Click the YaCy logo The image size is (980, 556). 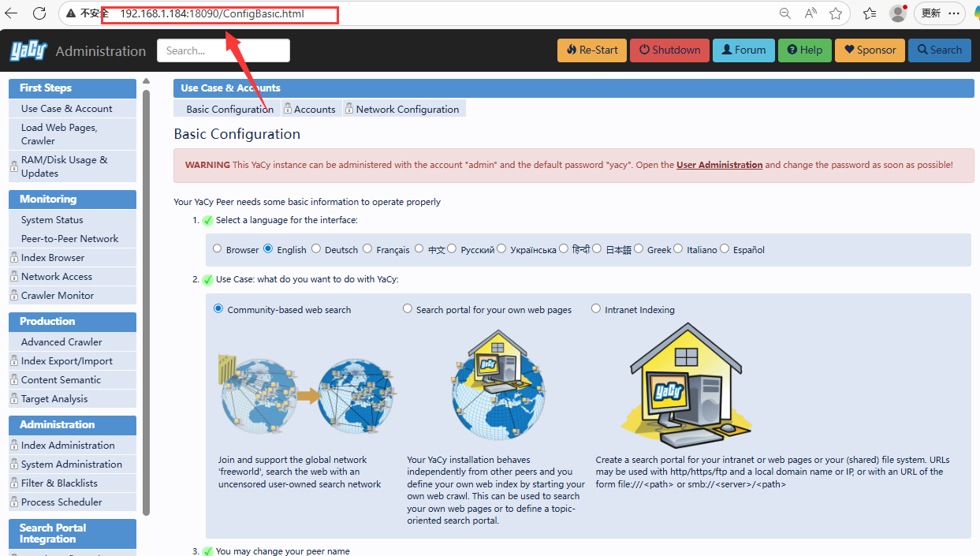pos(28,50)
